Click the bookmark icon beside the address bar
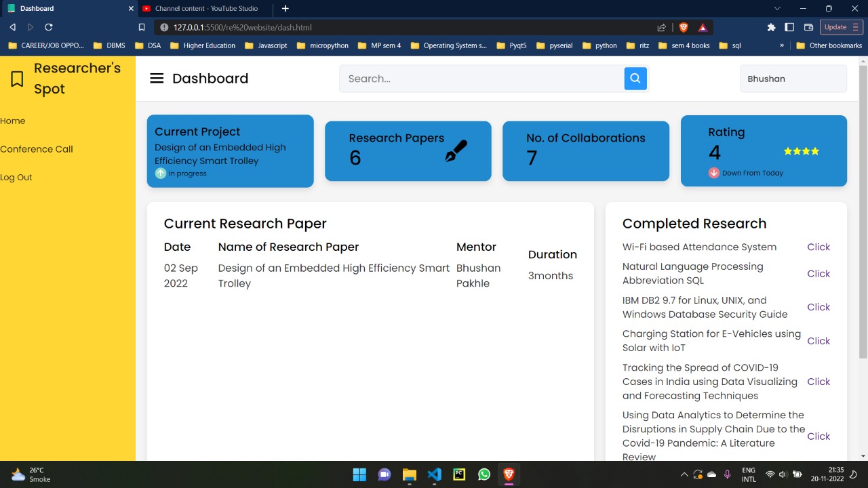 click(142, 27)
